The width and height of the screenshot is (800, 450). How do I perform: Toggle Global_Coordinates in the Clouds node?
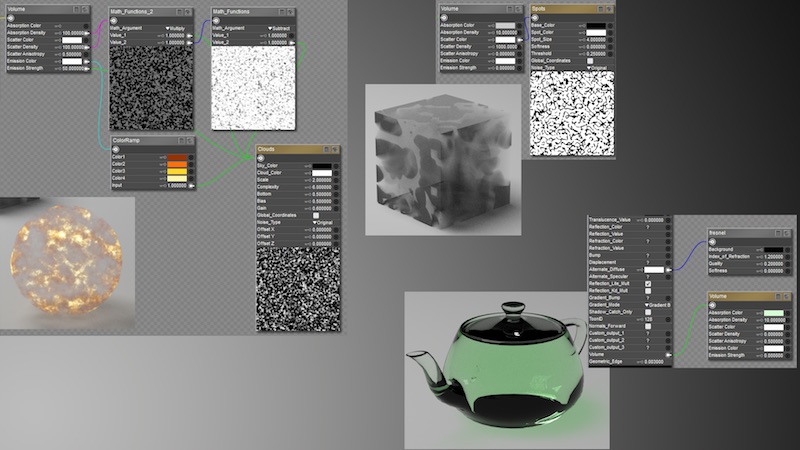(x=316, y=215)
